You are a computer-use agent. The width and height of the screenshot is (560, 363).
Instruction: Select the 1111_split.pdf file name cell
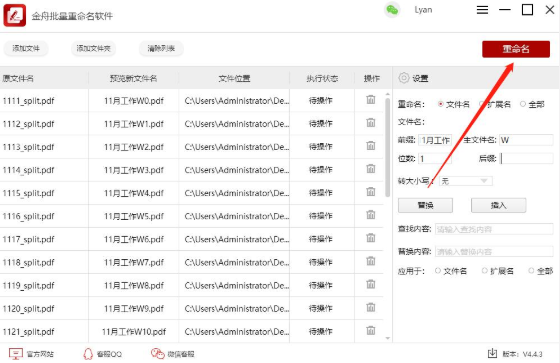tap(28, 101)
